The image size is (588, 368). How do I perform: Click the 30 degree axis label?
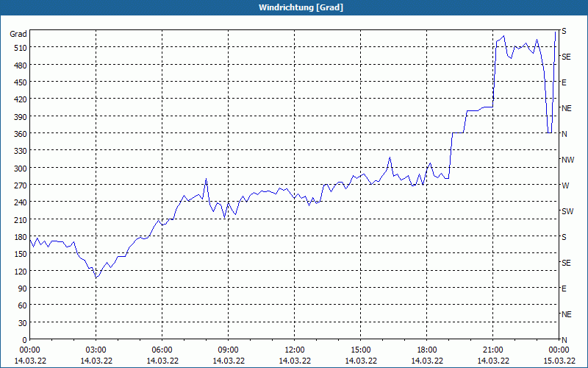click(23, 322)
